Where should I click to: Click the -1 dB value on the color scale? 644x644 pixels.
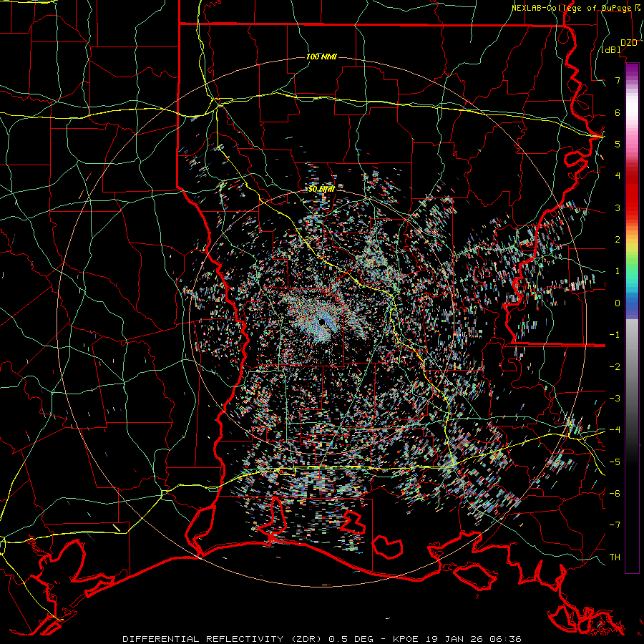pos(615,335)
